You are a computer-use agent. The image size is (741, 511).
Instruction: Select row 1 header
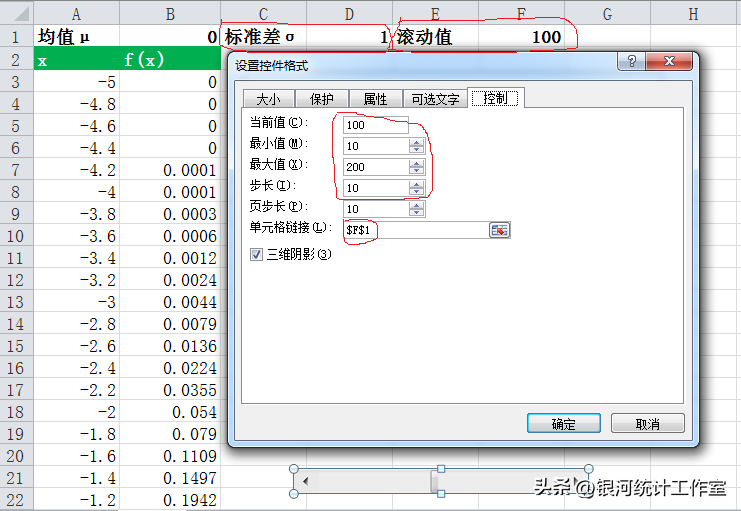tap(16, 36)
